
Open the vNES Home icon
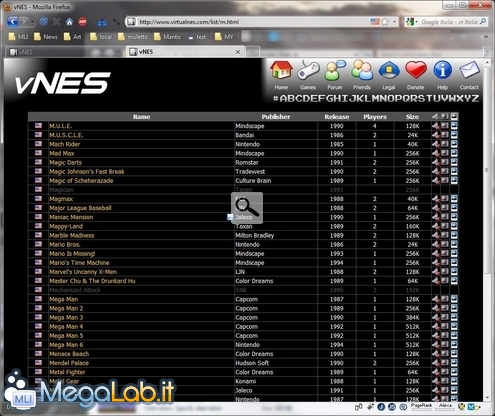(281, 70)
